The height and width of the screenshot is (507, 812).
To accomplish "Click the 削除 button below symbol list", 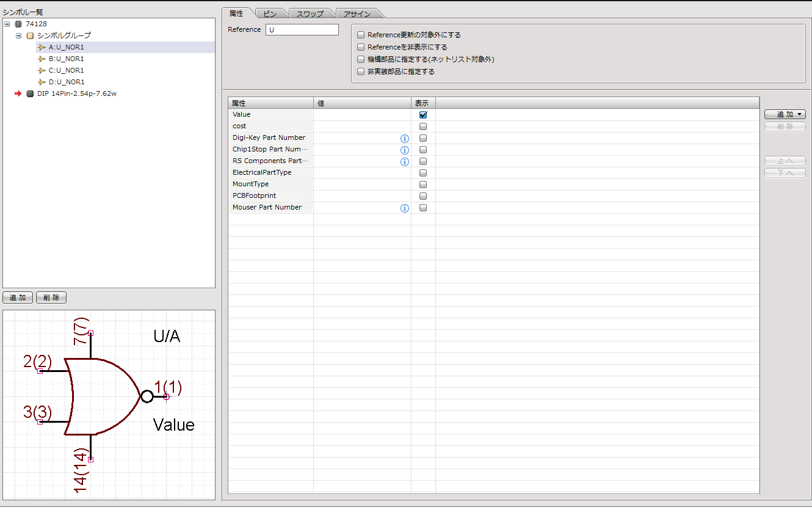I will [x=51, y=297].
